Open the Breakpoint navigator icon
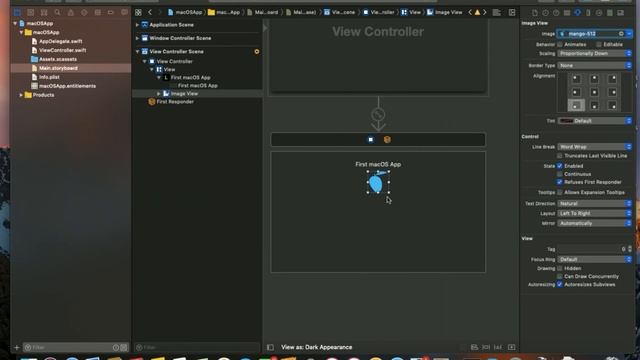The image size is (640, 360). pyautogui.click(x=111, y=13)
